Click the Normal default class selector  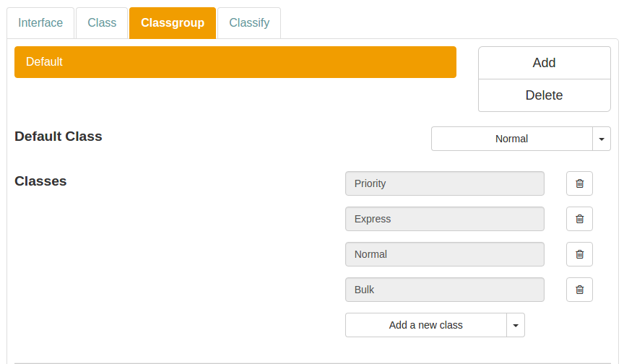[511, 139]
